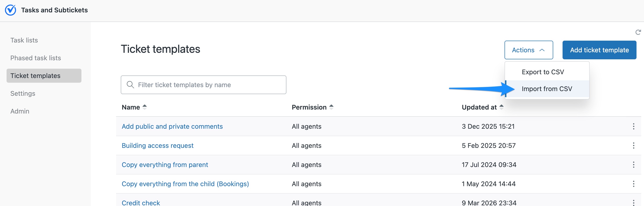Open Admin in sidebar
The height and width of the screenshot is (206, 644).
pyautogui.click(x=20, y=111)
